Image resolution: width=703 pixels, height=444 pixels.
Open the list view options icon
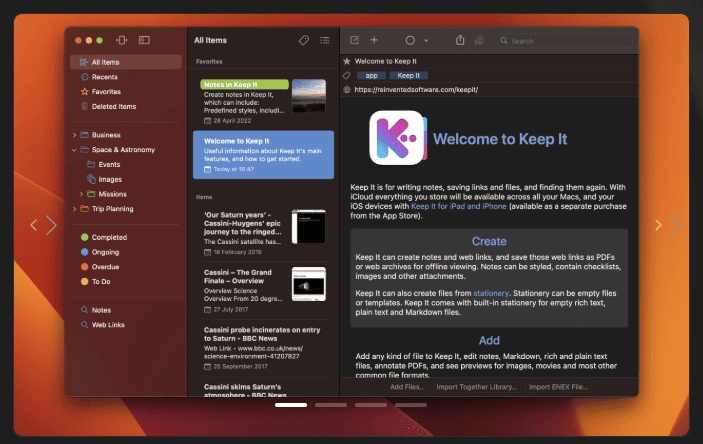(325, 40)
